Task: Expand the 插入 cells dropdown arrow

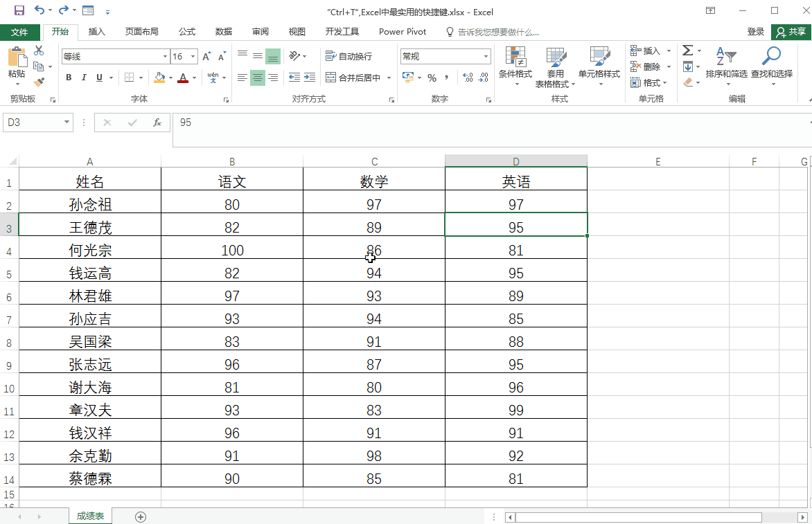Action: point(669,51)
